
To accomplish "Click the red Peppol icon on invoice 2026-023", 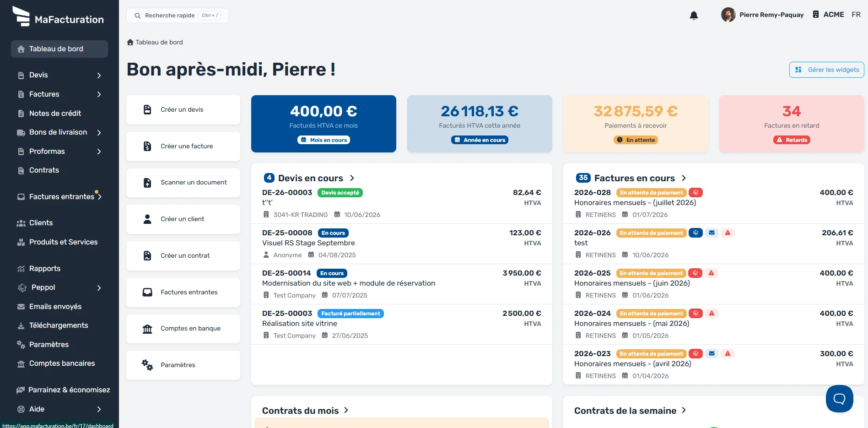I will point(695,354).
